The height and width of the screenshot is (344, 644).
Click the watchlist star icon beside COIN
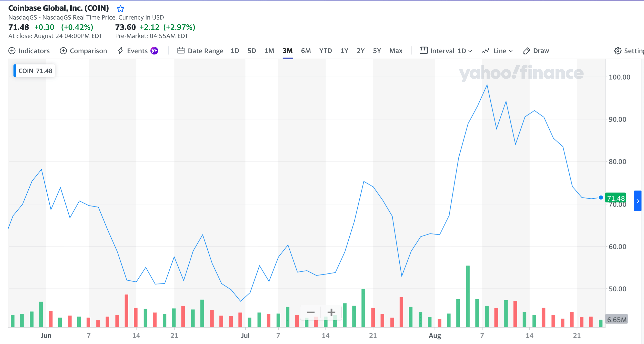click(x=120, y=9)
